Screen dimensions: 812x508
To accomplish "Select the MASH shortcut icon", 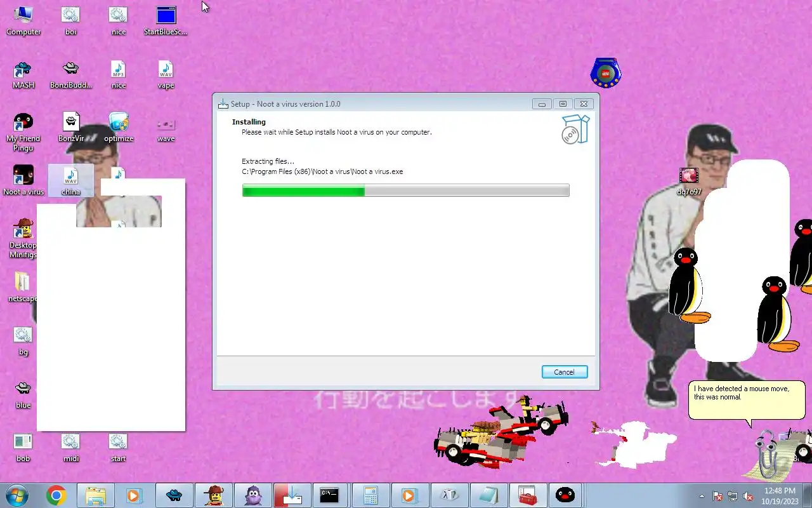I will (23, 74).
